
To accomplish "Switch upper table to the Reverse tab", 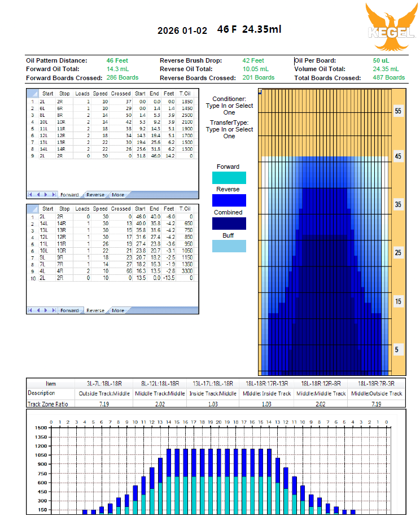I will tap(95, 195).
